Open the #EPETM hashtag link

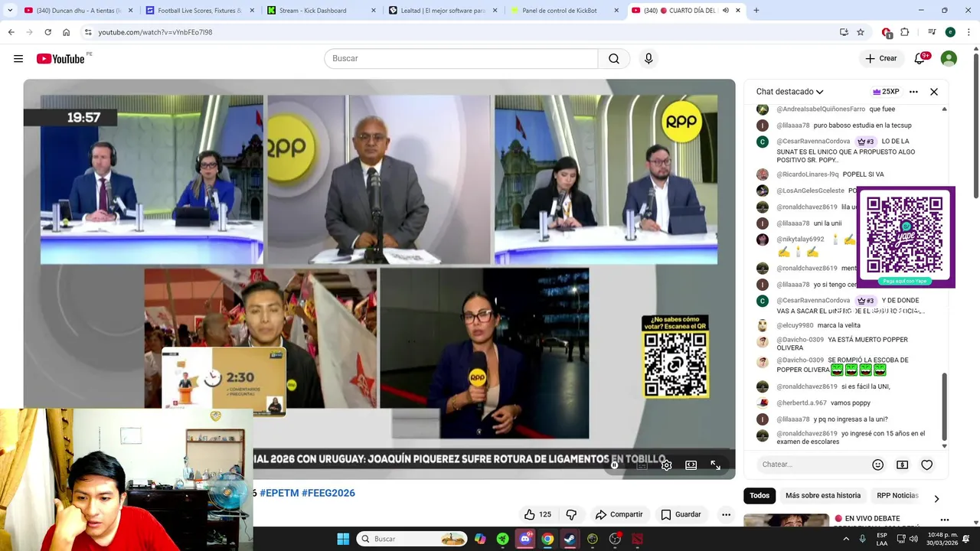coord(279,494)
